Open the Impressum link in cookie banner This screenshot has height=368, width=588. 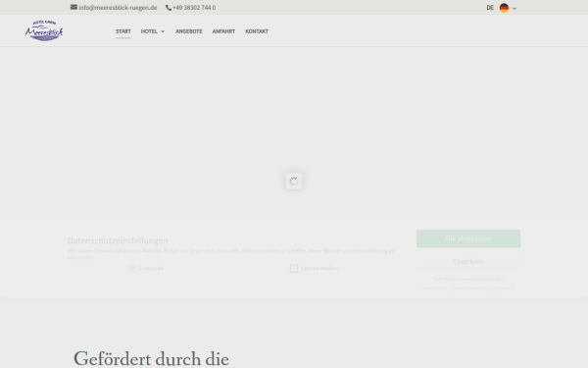[x=506, y=289]
